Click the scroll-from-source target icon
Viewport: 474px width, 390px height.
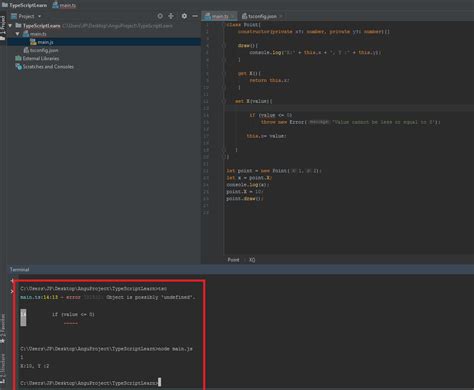pos(160,16)
